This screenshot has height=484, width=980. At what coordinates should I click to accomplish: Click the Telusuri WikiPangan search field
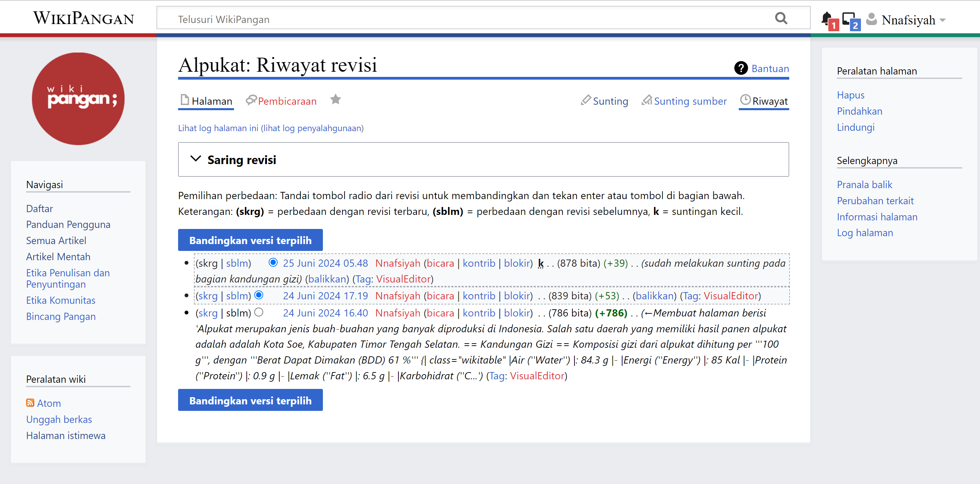(x=456, y=19)
